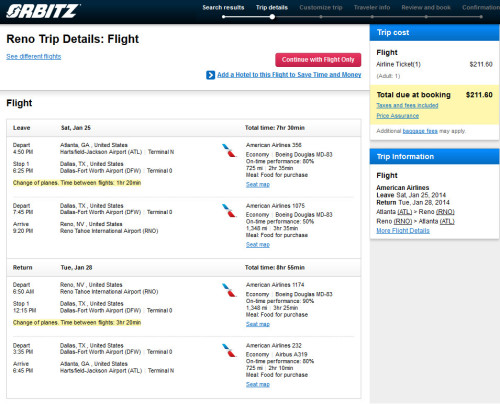Select the Trip details step
This screenshot has height=404, width=500.
(272, 7)
